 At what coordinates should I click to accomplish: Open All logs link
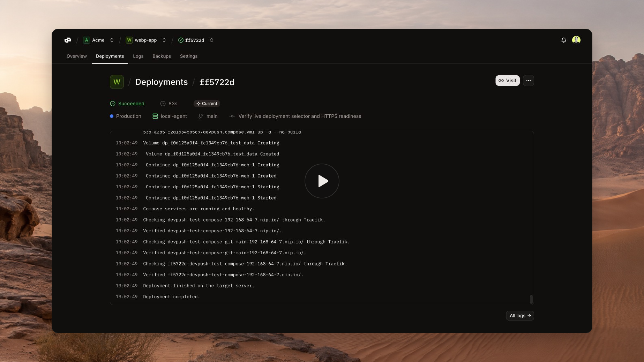(520, 316)
